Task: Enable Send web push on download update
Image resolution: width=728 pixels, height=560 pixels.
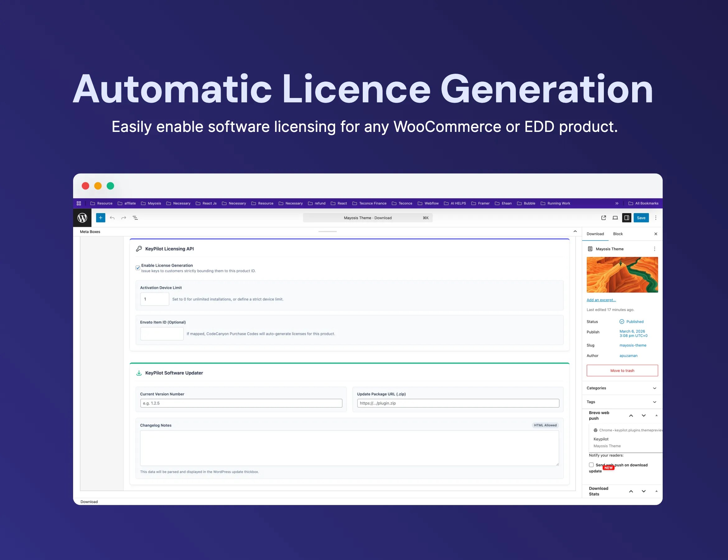Action: (591, 465)
